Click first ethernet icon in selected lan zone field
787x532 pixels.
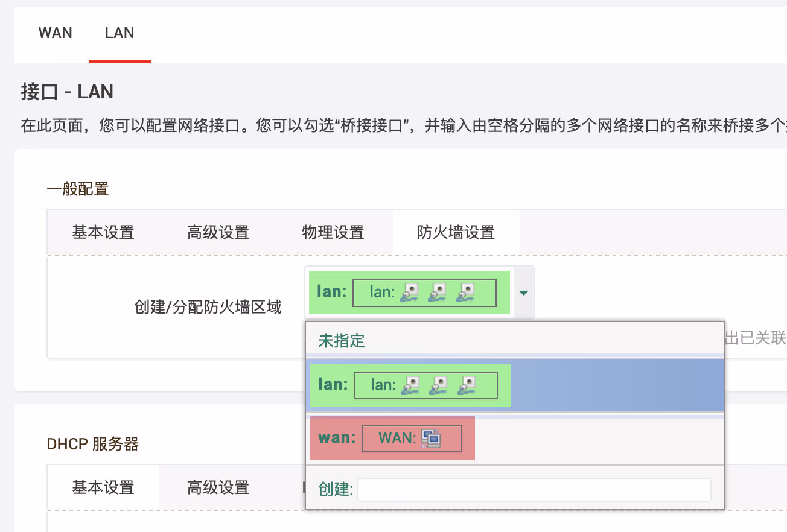(x=410, y=293)
